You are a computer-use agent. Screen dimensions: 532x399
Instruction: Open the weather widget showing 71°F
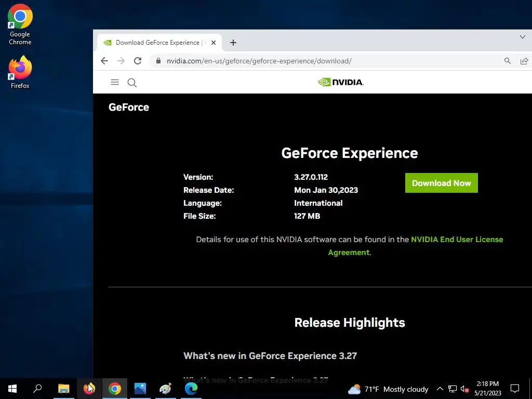(388, 389)
